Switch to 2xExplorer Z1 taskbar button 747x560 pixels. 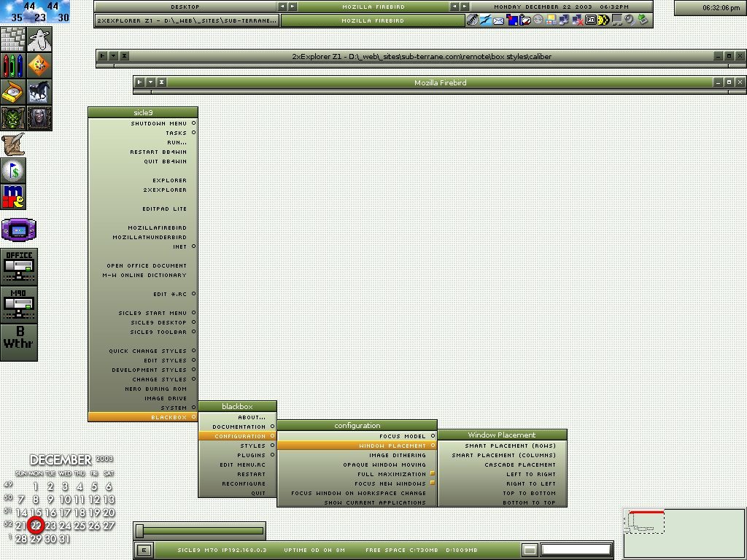(x=187, y=21)
